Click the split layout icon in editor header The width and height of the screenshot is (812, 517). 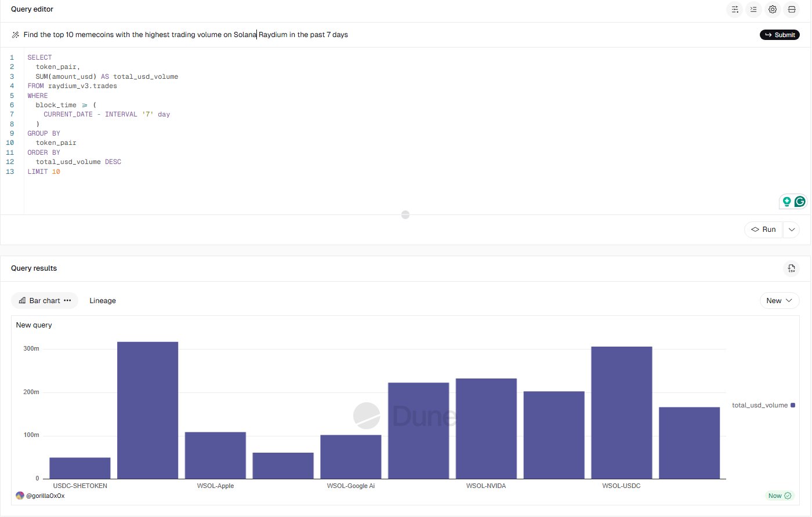pyautogui.click(x=792, y=9)
